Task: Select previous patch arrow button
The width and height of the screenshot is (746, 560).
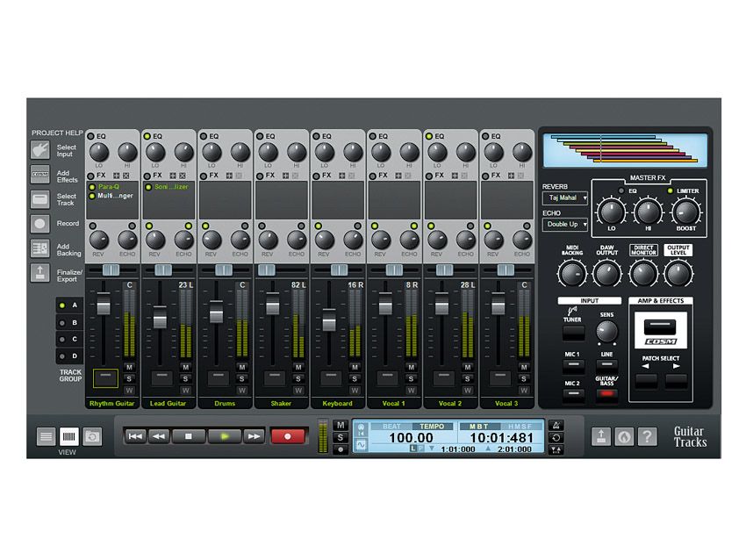Action: (x=646, y=381)
